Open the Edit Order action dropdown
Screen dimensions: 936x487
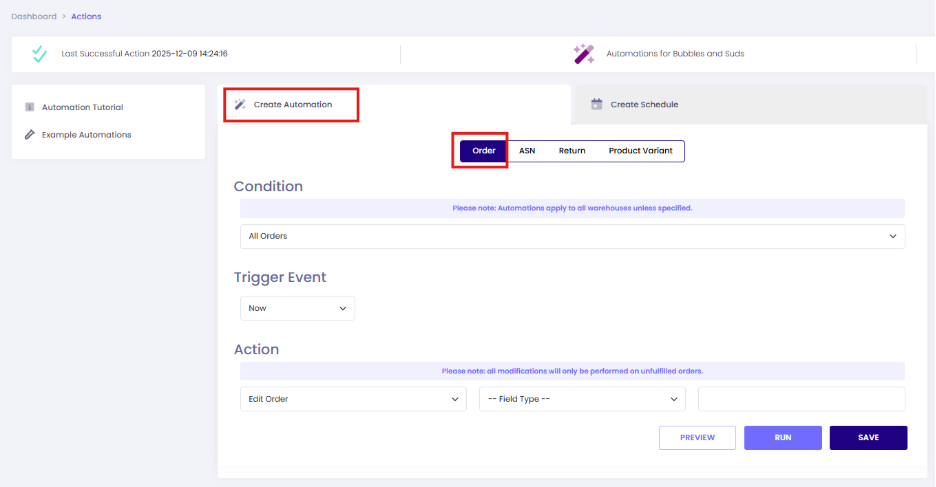coord(353,399)
